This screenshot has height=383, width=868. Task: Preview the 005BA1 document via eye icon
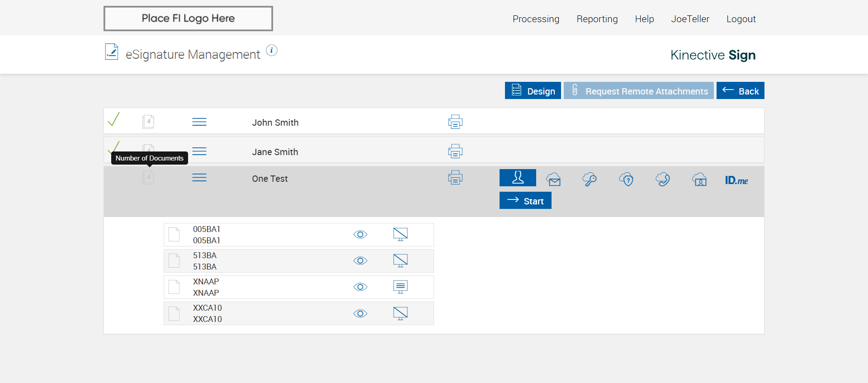coord(360,234)
